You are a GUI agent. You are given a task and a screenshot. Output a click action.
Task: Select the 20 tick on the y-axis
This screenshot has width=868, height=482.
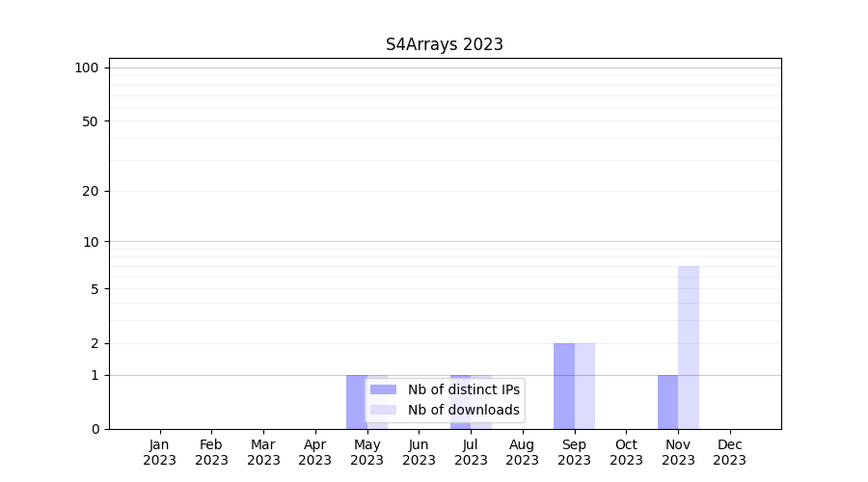tap(91, 191)
